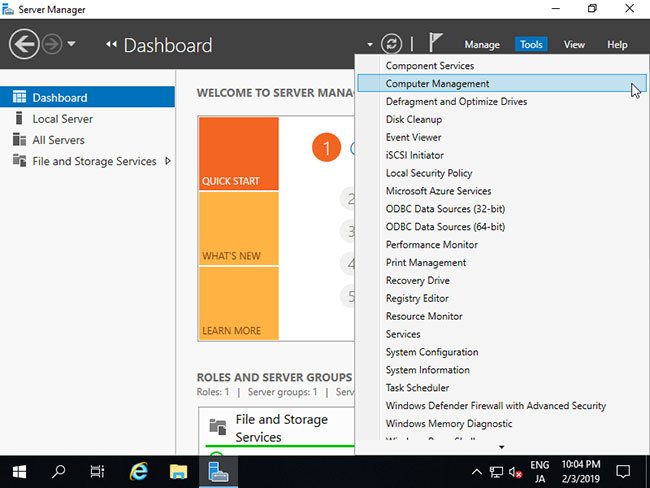This screenshot has width=650, height=488.
Task: Open dropdown arrow left of Refresh
Action: coord(370,44)
